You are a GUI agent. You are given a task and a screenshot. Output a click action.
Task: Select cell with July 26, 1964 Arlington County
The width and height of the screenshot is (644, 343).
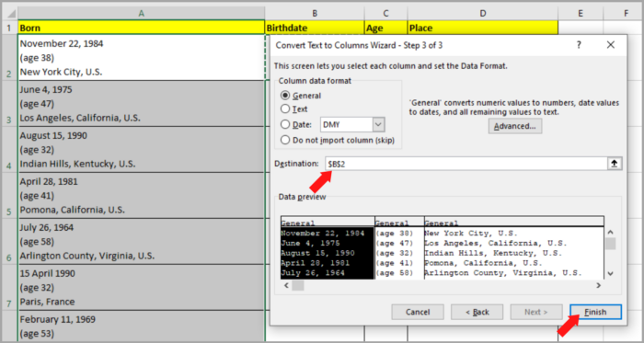click(x=141, y=241)
